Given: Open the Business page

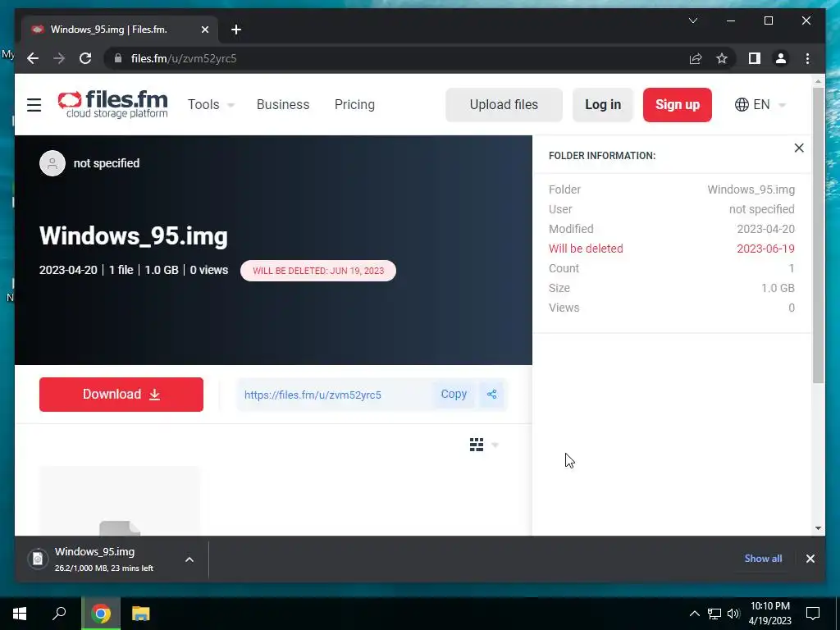Looking at the screenshot, I should click(x=283, y=104).
